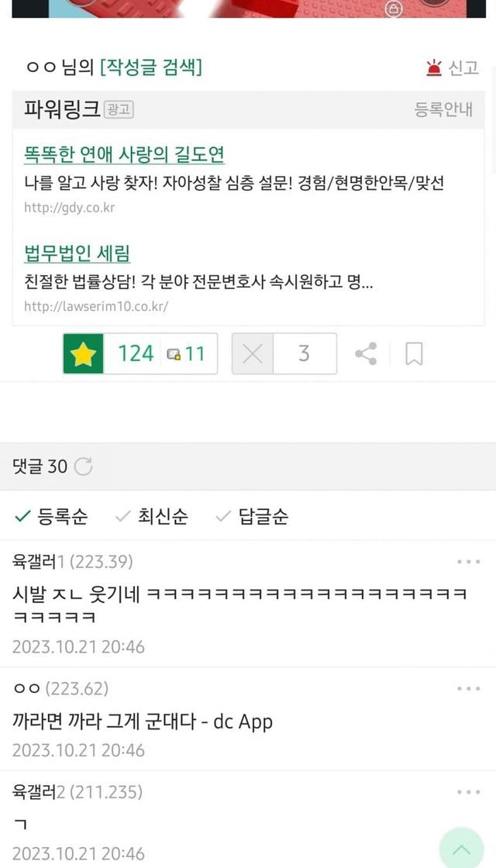Open the 똑똑한 연애 사랑의 길도연 ad link
The image size is (496, 868).
point(125,155)
